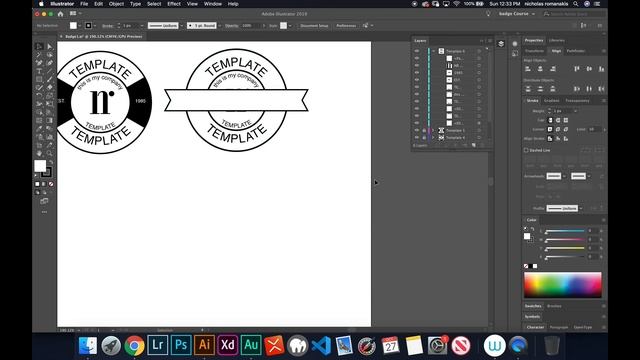Screen dimensions: 640x360
Task: Collapse the Template 6 layer
Action: tap(433, 51)
